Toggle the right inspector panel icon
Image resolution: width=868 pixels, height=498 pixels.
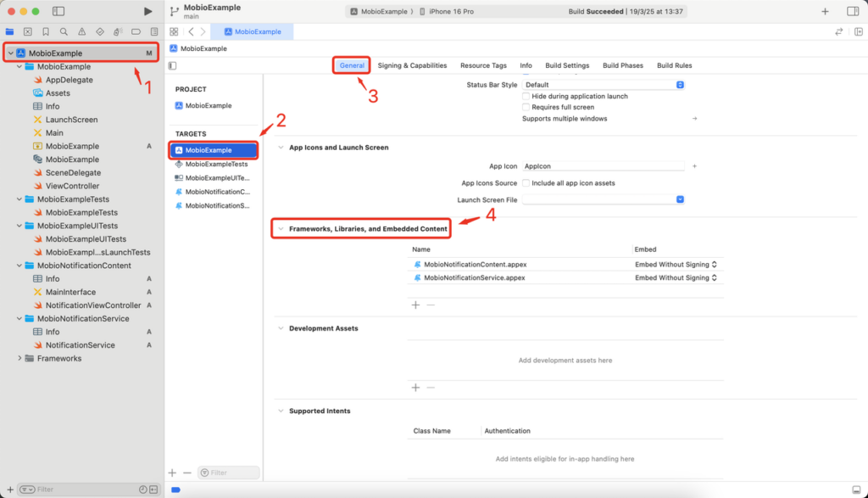click(852, 11)
